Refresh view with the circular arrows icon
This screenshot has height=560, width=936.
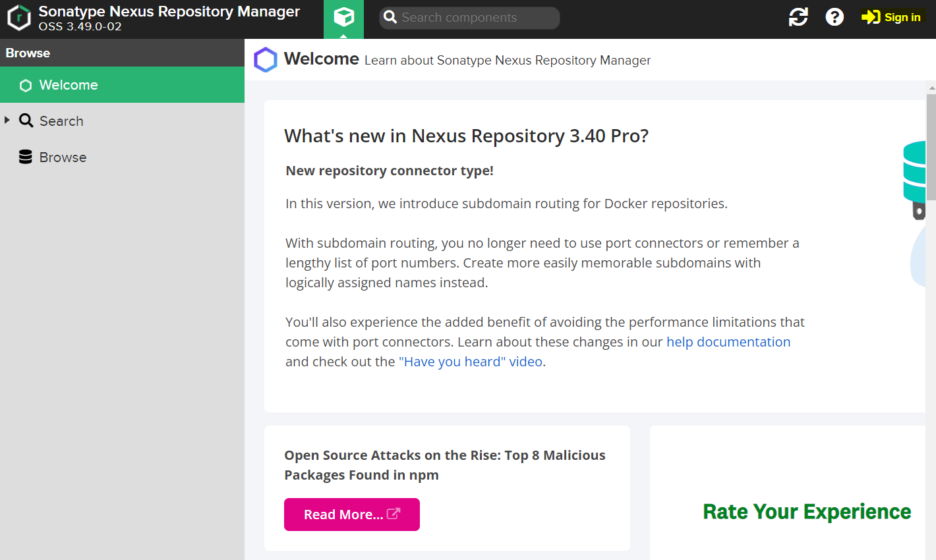(798, 17)
